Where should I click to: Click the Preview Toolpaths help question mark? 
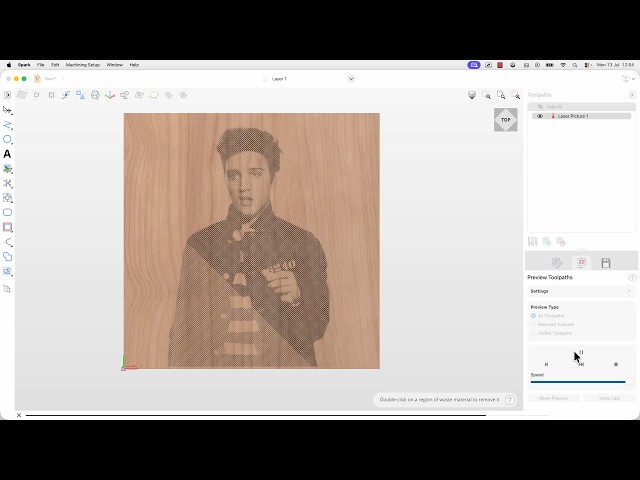[x=632, y=278]
